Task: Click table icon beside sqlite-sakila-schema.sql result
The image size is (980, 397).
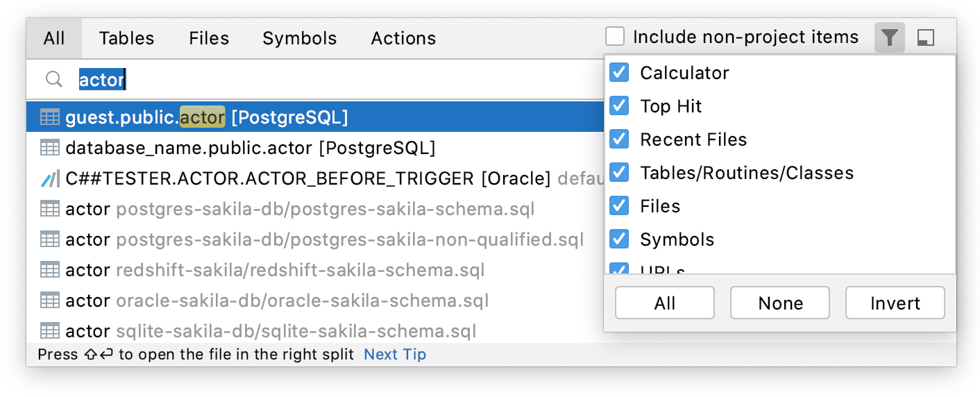Action: pos(49,331)
